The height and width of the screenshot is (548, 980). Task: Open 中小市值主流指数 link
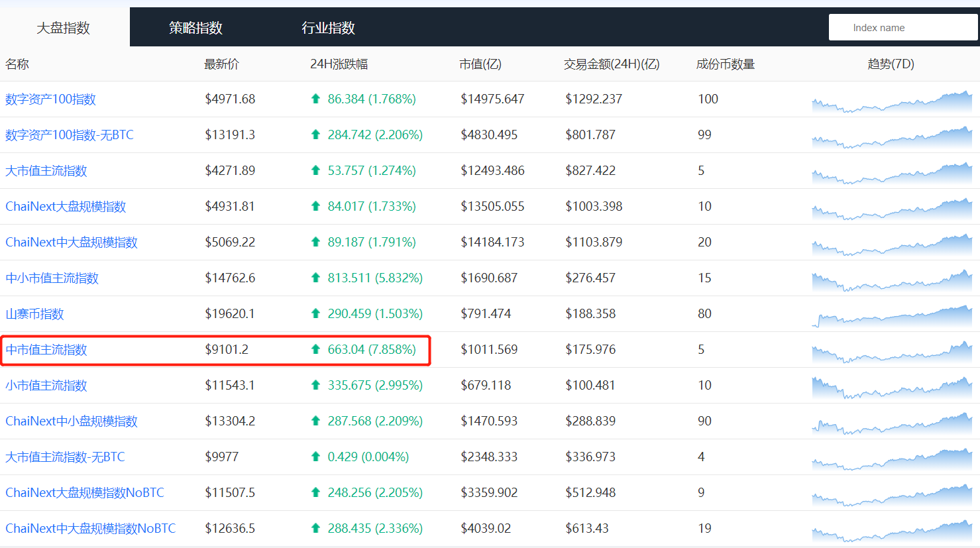52,278
